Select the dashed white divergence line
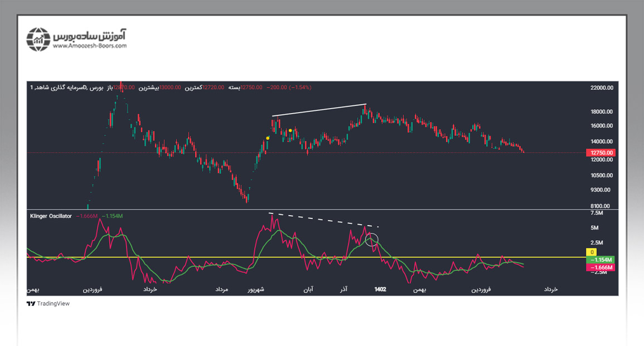The width and height of the screenshot is (644, 346). (323, 220)
